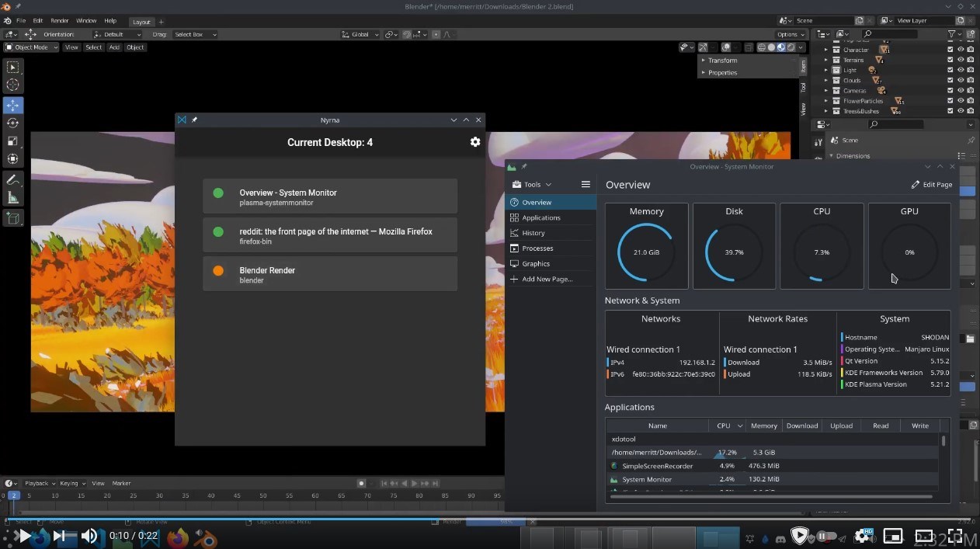Toggle visibility eye for Character collection
The width and height of the screenshot is (980, 549).
[x=961, y=50]
